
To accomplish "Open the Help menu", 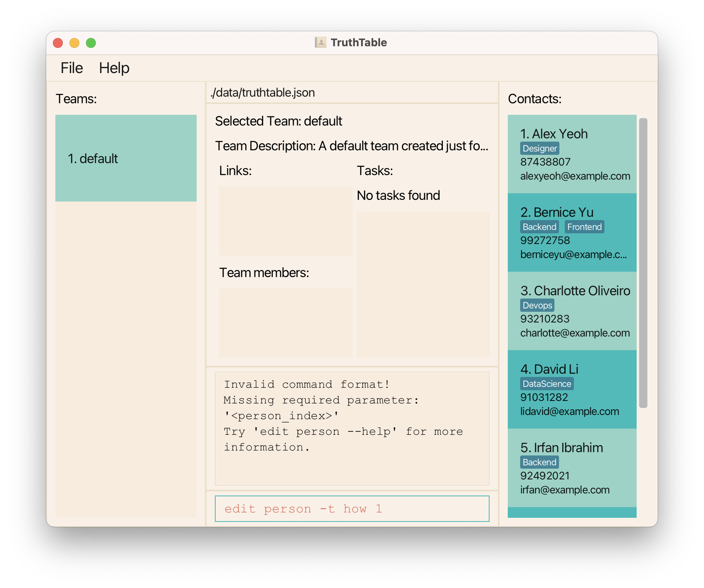I will [x=114, y=68].
